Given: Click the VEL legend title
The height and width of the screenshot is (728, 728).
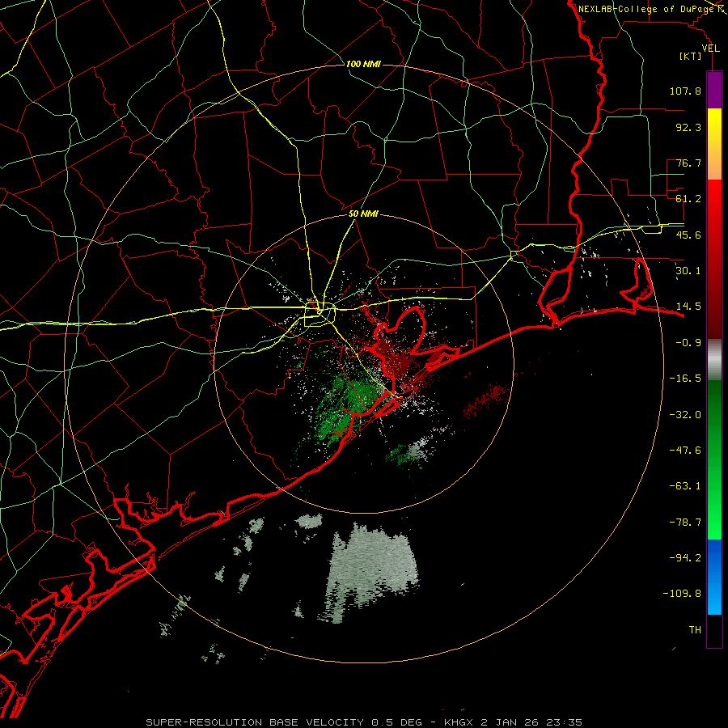Looking at the screenshot, I should pos(710,49).
